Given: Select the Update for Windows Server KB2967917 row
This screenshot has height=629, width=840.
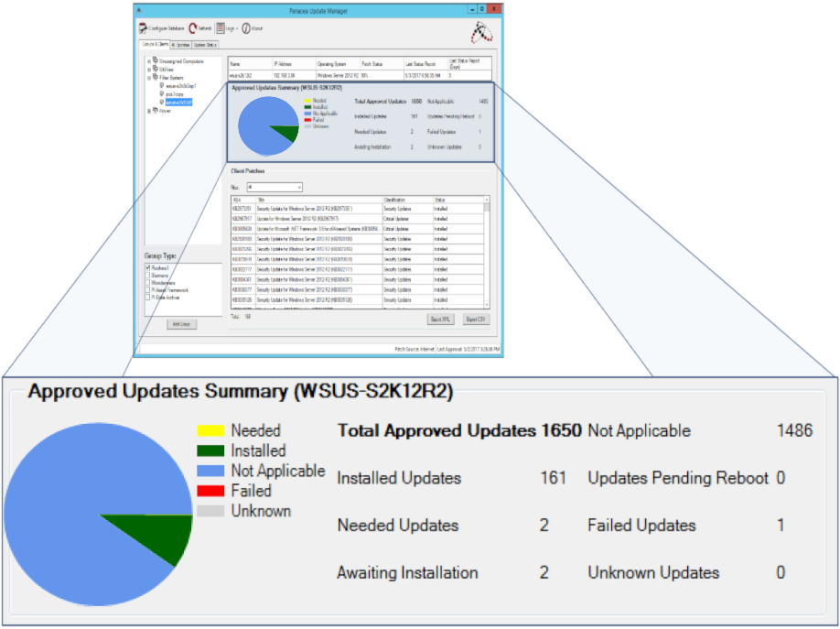Looking at the screenshot, I should pos(358,219).
